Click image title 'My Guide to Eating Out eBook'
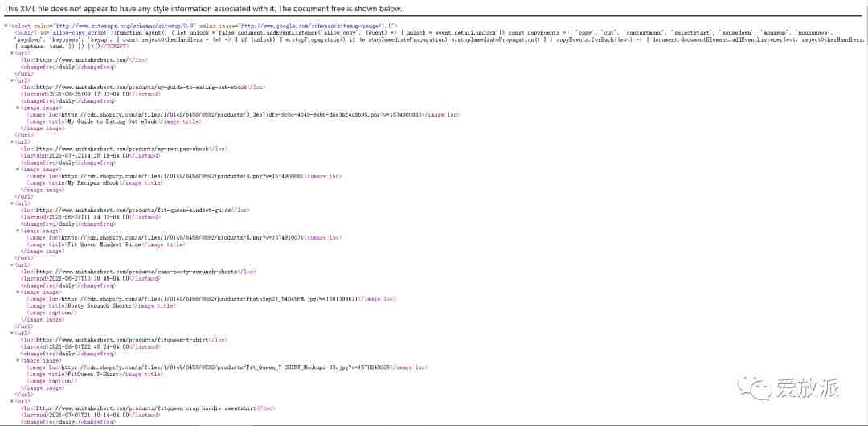Screen dimensions: 868x426 (x=113, y=121)
